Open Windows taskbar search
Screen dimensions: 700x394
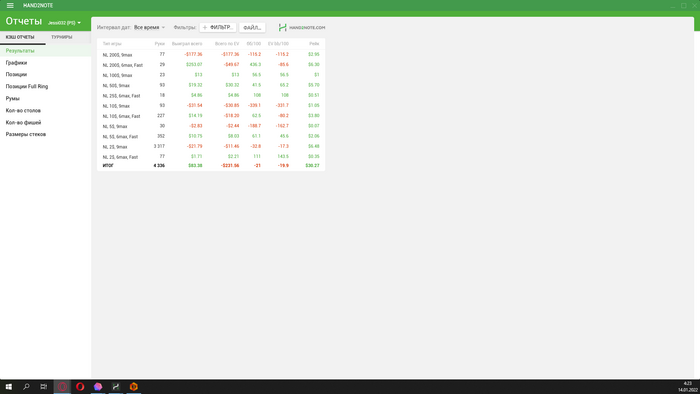26,386
